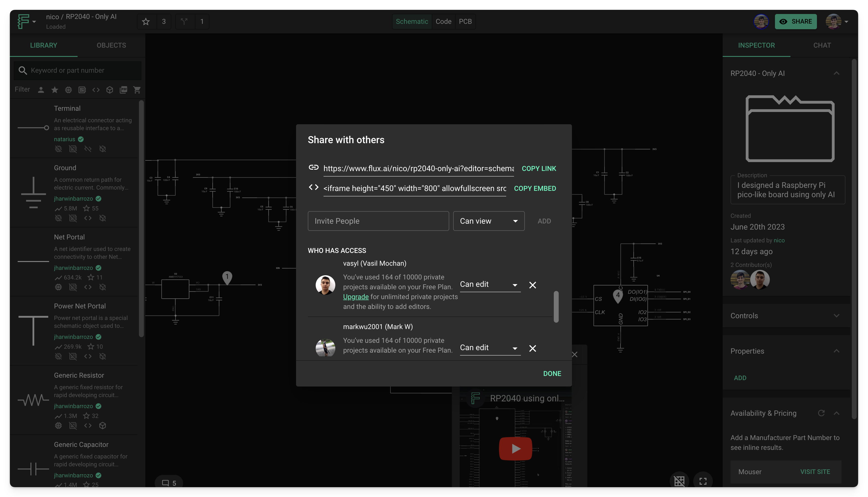Click the collaborator avatar beside SHARE

click(761, 22)
